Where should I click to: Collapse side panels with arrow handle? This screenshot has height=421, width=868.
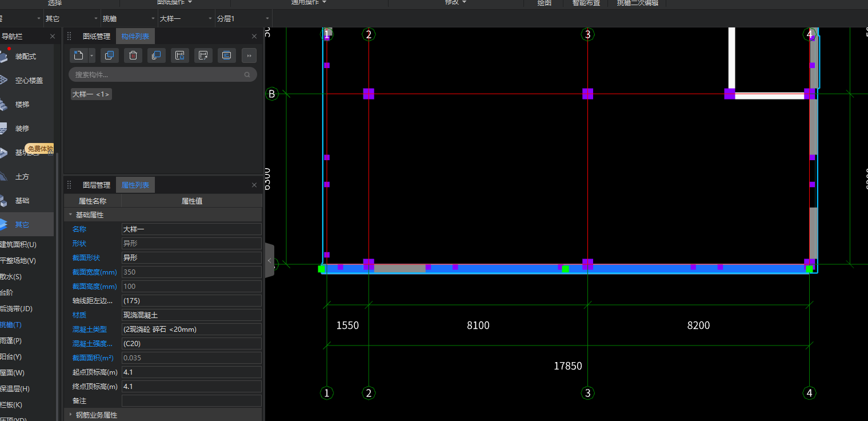270,260
